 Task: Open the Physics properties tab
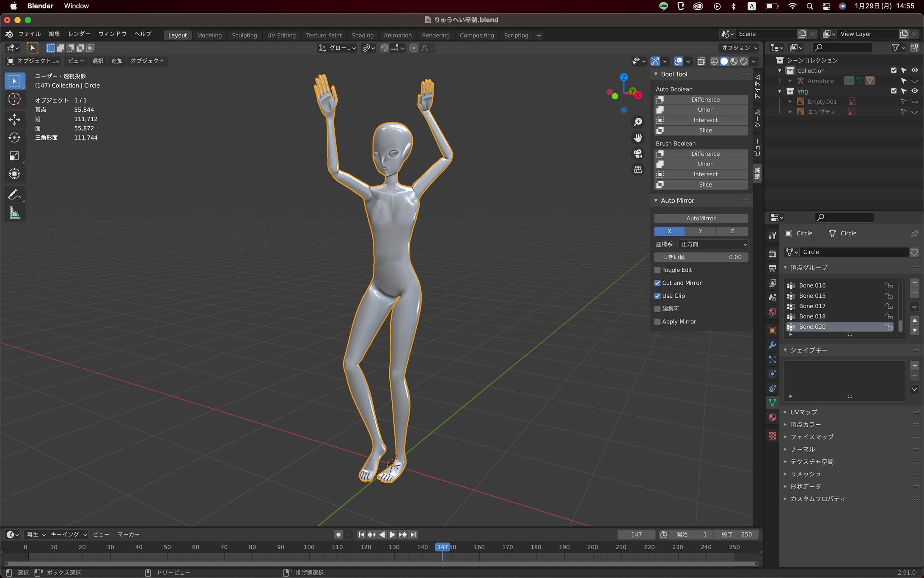pos(772,374)
